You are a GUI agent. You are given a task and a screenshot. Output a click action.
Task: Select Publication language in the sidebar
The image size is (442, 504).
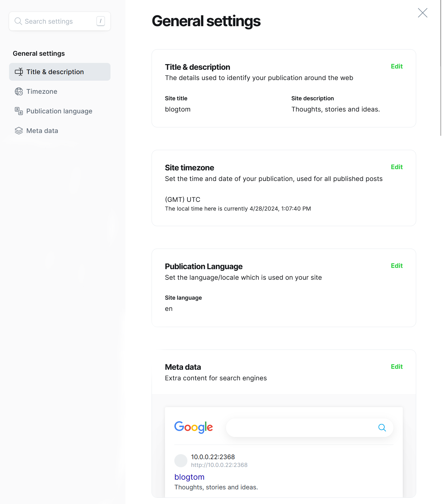click(59, 111)
